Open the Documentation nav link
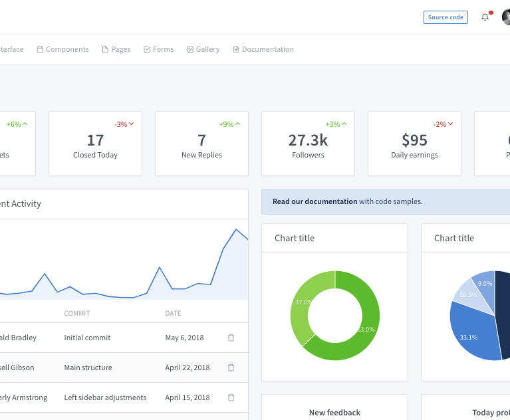Viewport: 510px width, 420px height. (x=263, y=49)
